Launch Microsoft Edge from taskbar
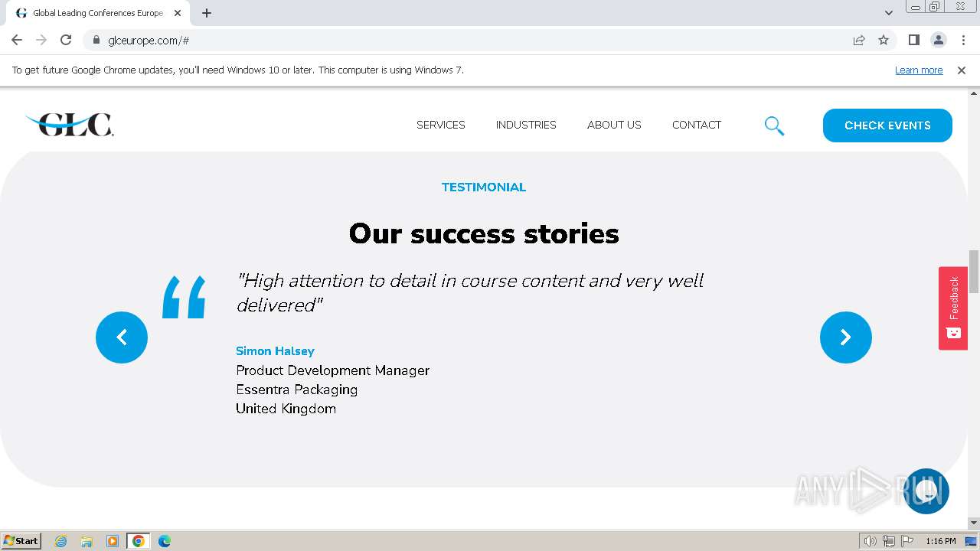This screenshot has width=980, height=551. tap(165, 541)
